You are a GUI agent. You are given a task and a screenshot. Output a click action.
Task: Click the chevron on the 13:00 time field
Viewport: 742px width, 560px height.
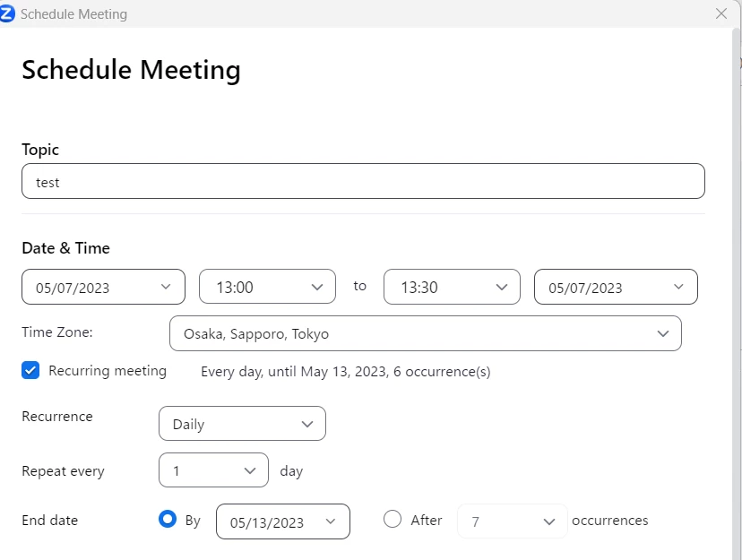click(x=316, y=287)
